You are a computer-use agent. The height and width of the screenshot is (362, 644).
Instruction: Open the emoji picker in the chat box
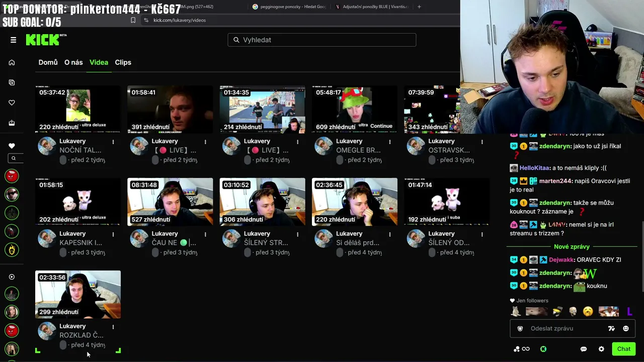pyautogui.click(x=626, y=328)
